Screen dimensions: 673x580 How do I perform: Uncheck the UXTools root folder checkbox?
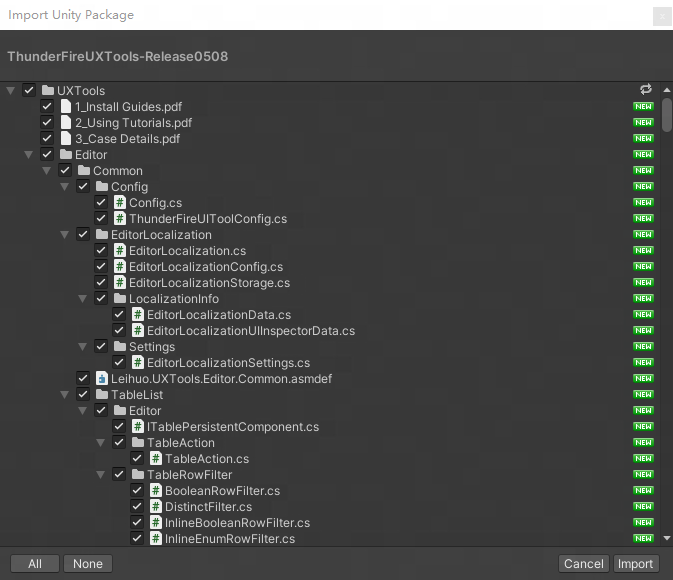[x=29, y=91]
